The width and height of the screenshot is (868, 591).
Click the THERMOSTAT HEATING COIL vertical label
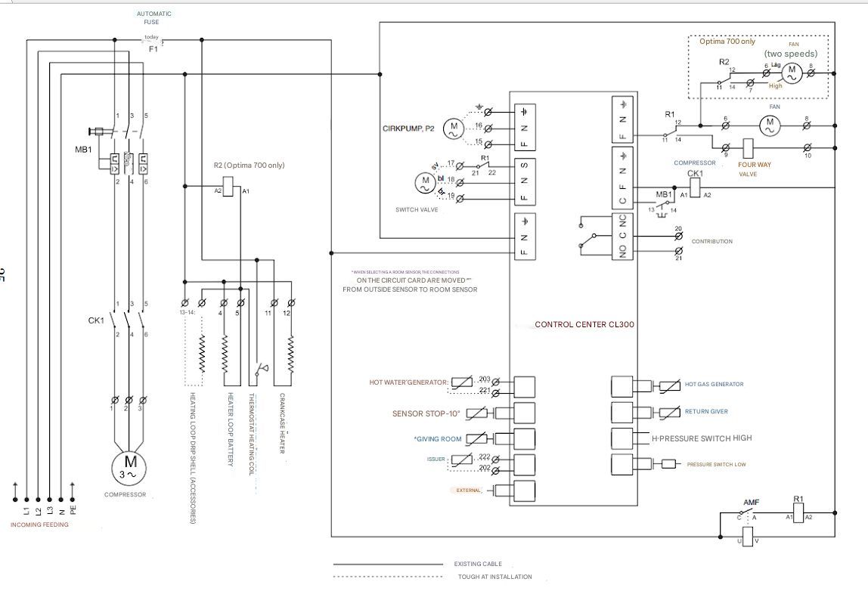(251, 435)
